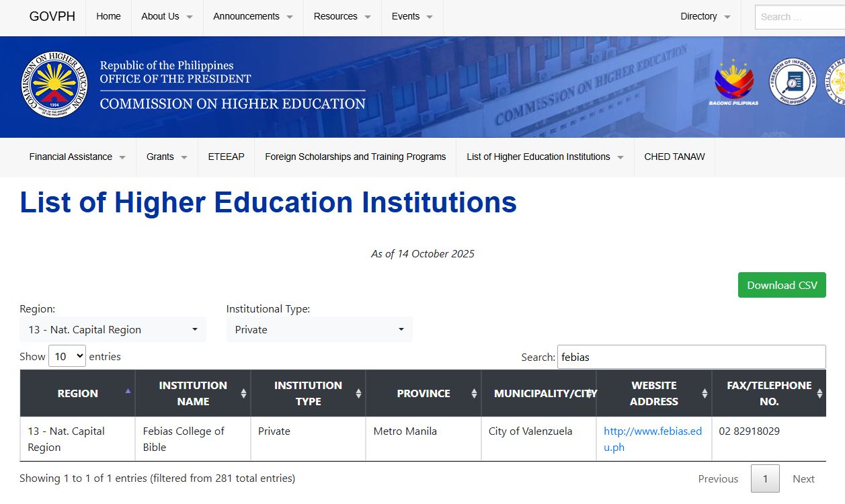The height and width of the screenshot is (504, 845).
Task: Click the 'List of Higher Education Institutions' heading
Action: [x=268, y=202]
